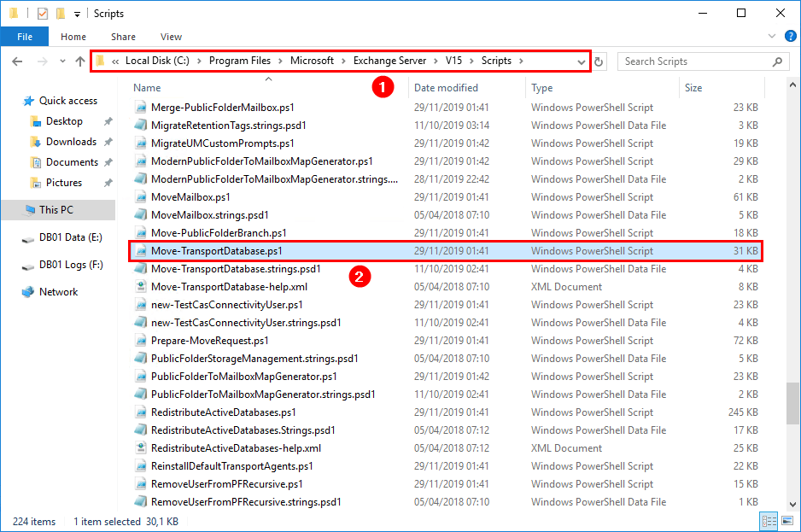The image size is (801, 532).
Task: Switch to Details view in the status bar
Action: [768, 521]
